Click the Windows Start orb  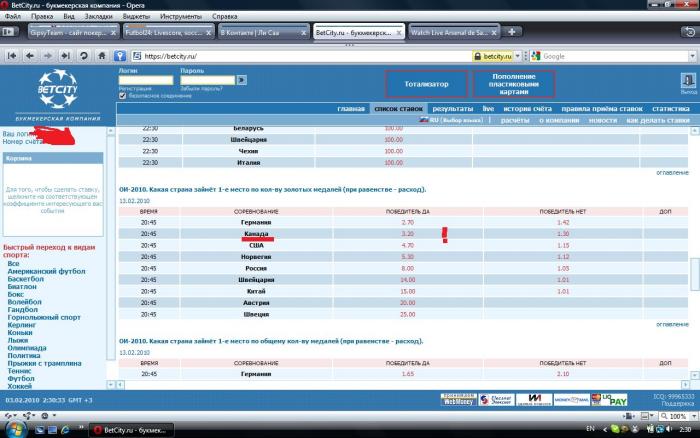pyautogui.click(x=15, y=430)
